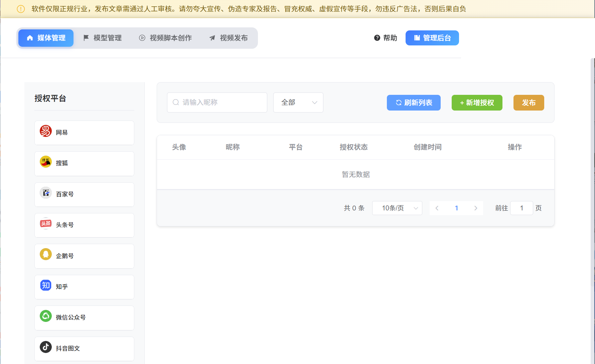Click the 前往 page number input box
Viewport: 595px width, 364px height.
pyautogui.click(x=522, y=208)
